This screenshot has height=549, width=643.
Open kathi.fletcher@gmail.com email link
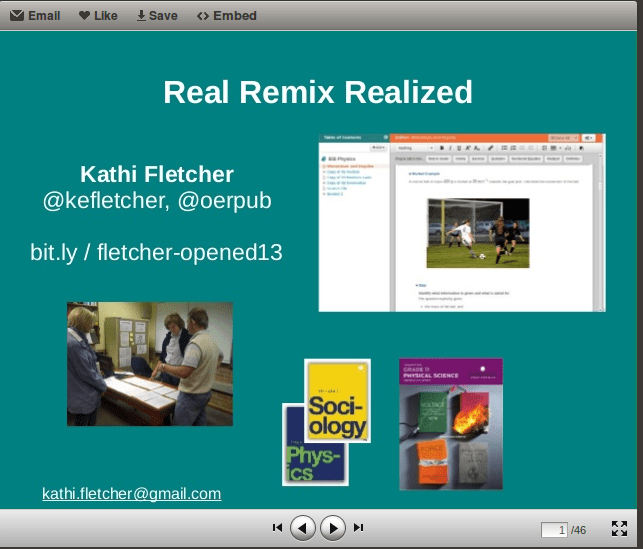[131, 494]
